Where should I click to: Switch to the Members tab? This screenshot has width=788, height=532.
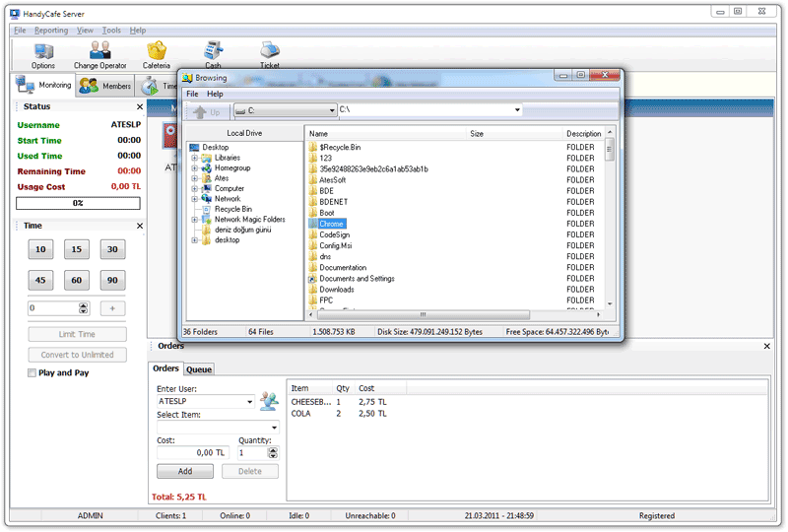pyautogui.click(x=104, y=87)
